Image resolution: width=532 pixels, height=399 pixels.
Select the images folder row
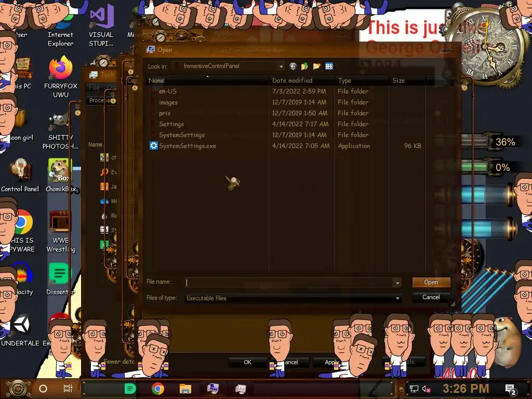[x=285, y=102]
